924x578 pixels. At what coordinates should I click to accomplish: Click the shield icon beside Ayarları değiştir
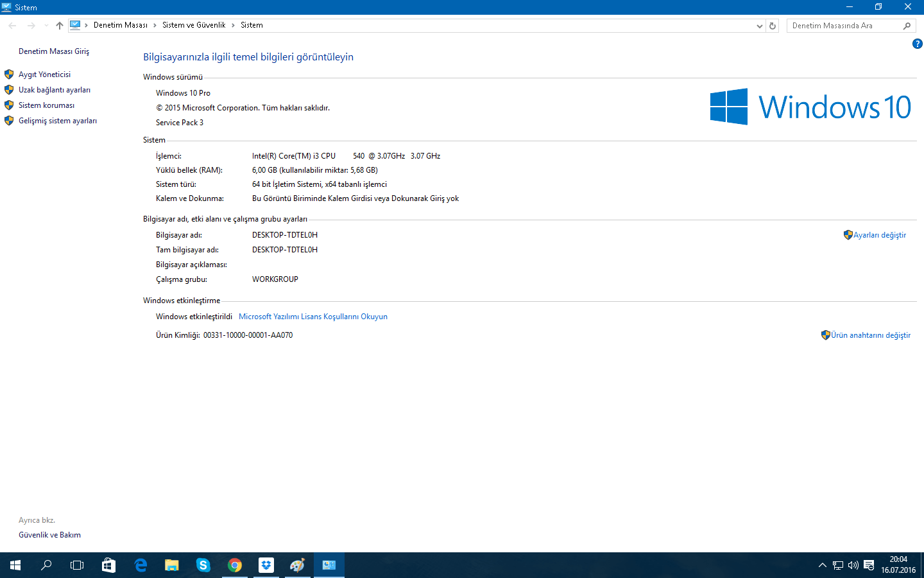(848, 235)
